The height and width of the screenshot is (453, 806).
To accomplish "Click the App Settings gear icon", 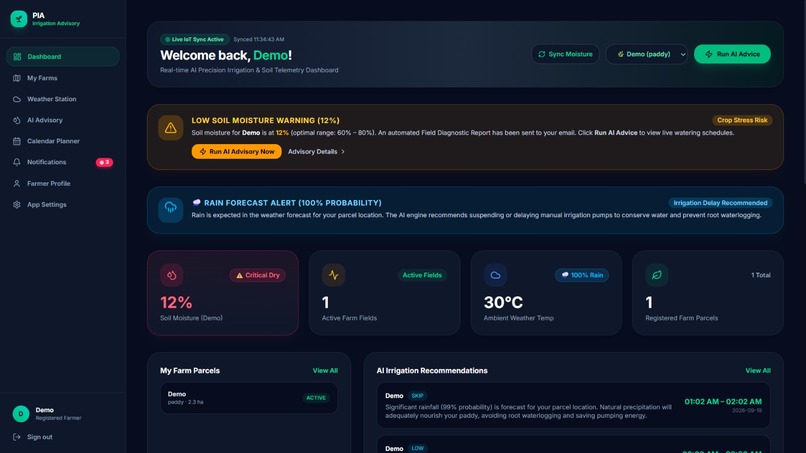I will click(17, 205).
